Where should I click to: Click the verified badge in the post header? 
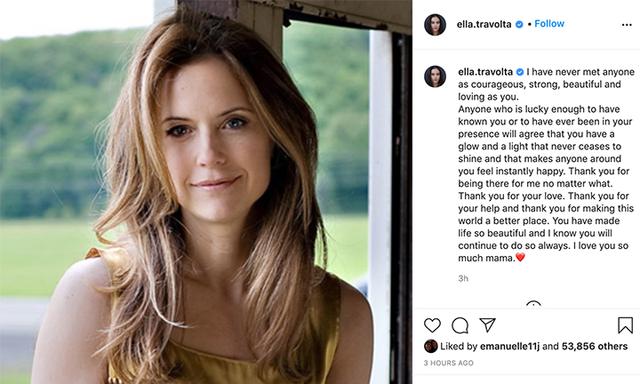coord(519,24)
